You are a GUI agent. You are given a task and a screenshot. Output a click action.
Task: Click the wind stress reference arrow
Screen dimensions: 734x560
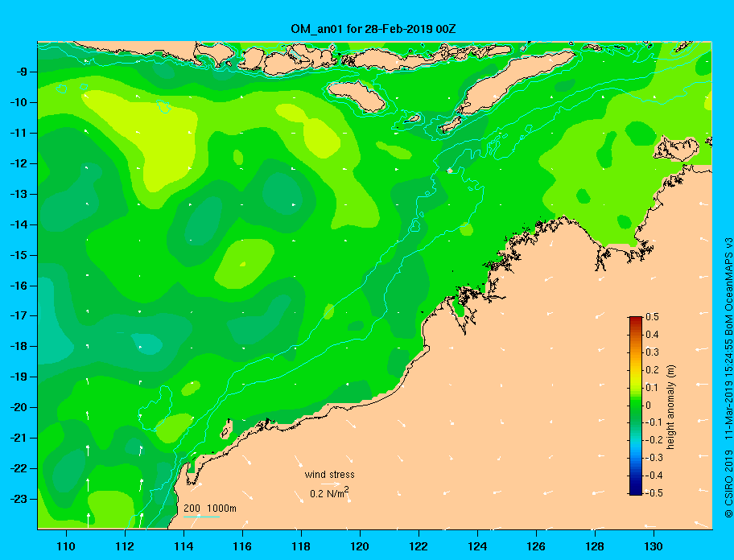331,484
